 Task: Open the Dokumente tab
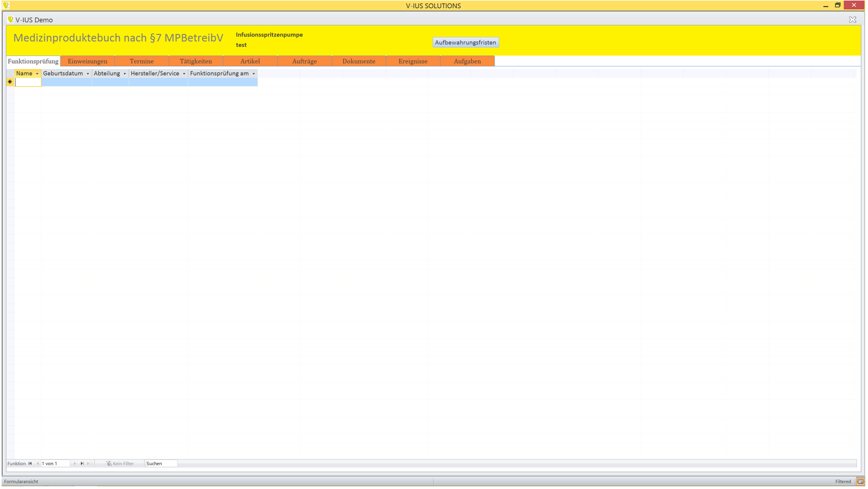tap(358, 62)
